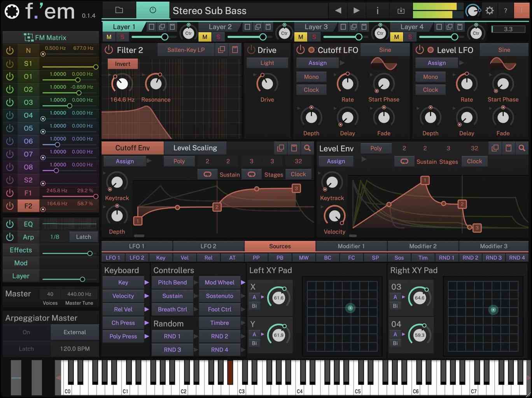Power off operator O3 in the FM Matrix
532x398 pixels.
[x=9, y=102]
